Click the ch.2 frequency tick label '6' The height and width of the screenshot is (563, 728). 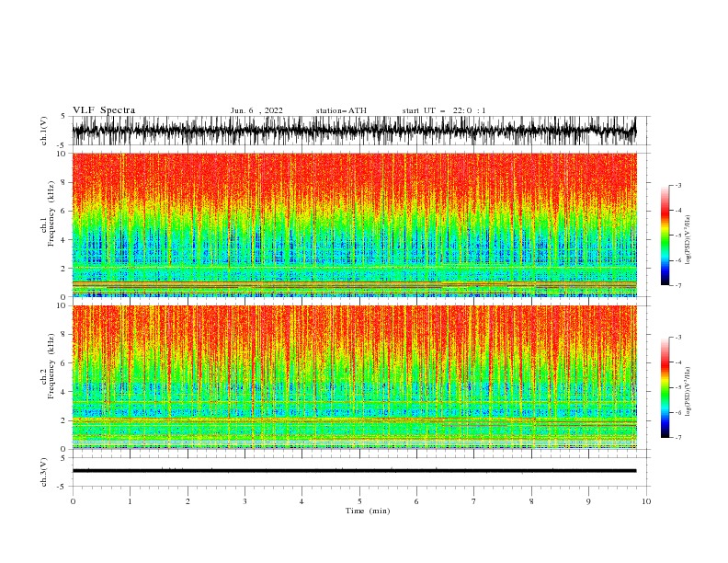[x=64, y=362]
